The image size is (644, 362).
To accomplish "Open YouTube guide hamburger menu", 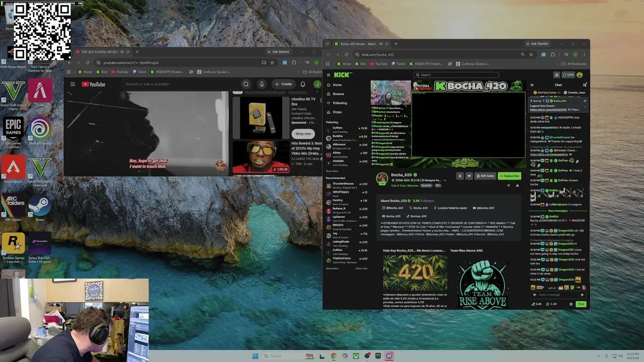I will tap(72, 84).
